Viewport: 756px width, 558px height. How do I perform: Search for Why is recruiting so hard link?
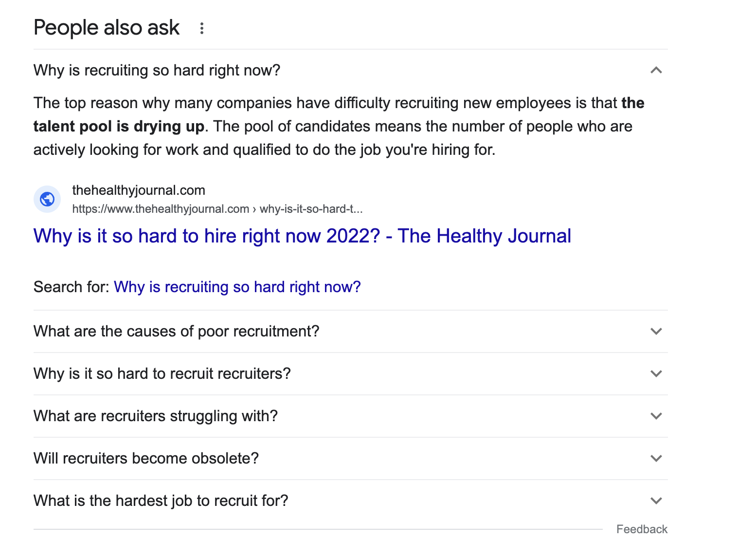coord(237,287)
